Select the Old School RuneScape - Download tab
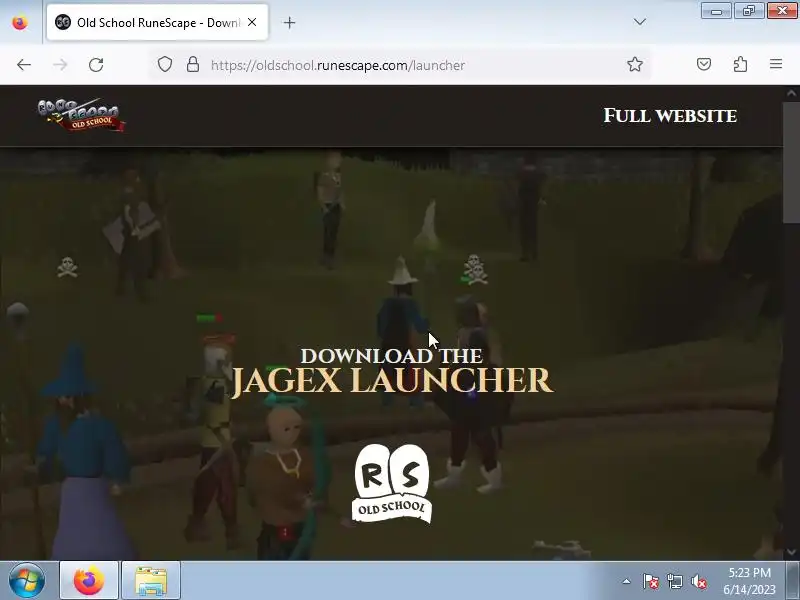The width and height of the screenshot is (800, 600). 157,22
